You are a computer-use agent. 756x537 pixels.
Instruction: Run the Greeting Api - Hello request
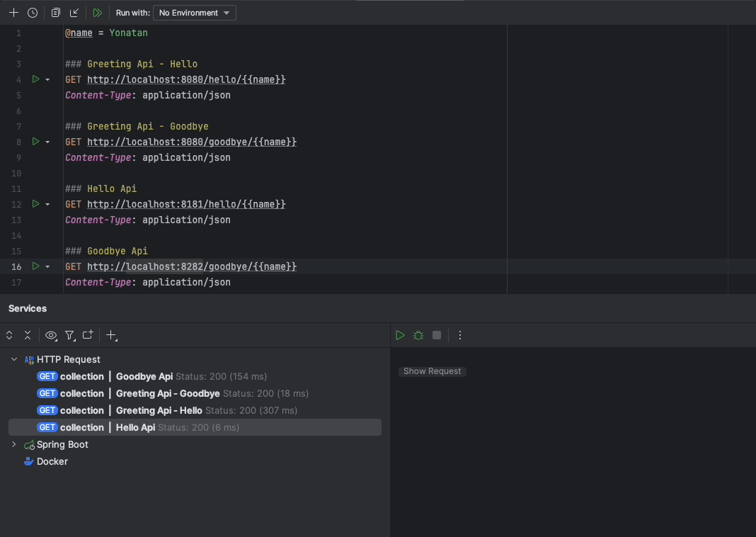35,79
